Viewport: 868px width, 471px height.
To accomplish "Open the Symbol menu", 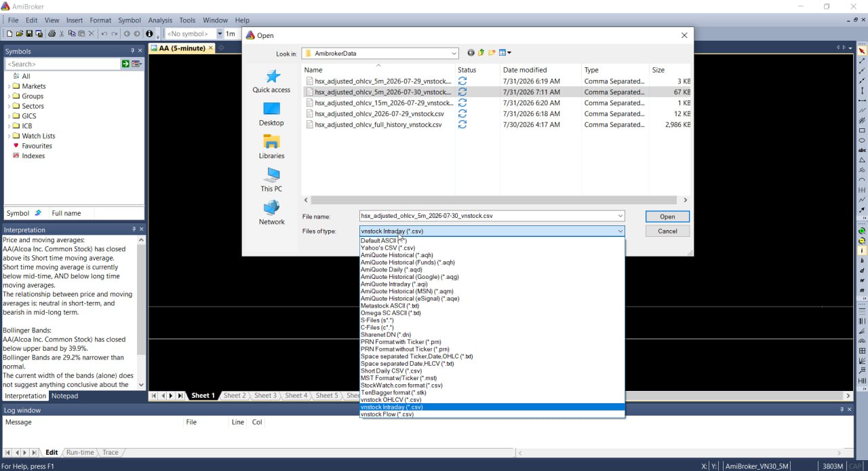I will click(x=130, y=20).
